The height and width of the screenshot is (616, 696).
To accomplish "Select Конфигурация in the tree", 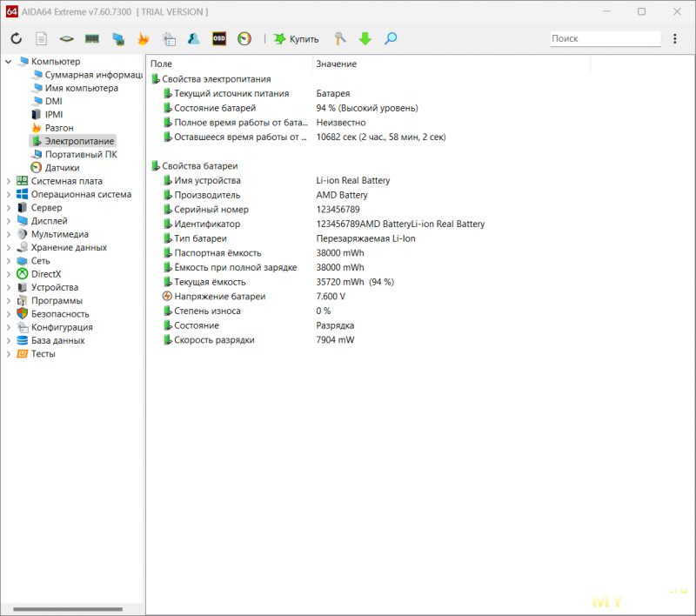I will click(55, 327).
